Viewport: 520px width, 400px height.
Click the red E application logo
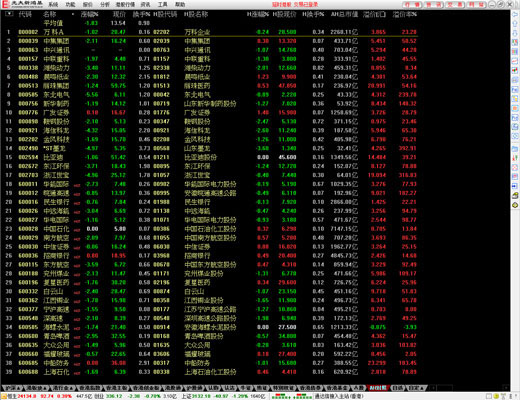[5, 4]
